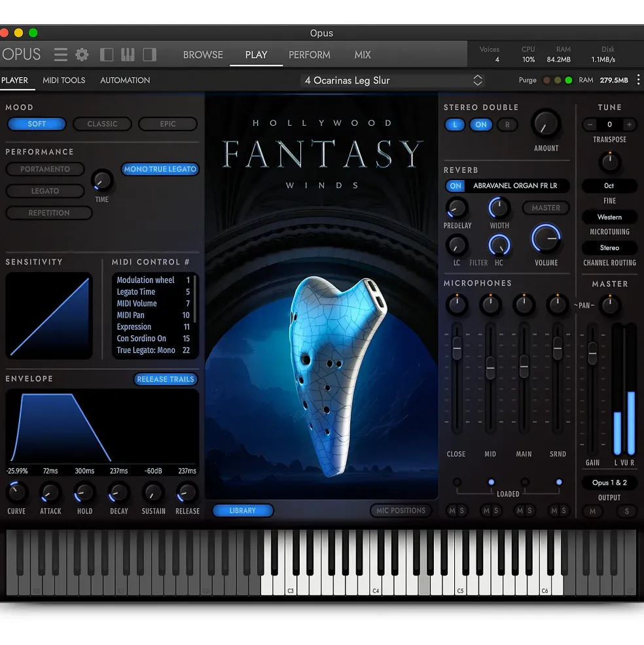Image resolution: width=644 pixels, height=645 pixels.
Task: Click the Mic Positions button
Action: point(401,511)
